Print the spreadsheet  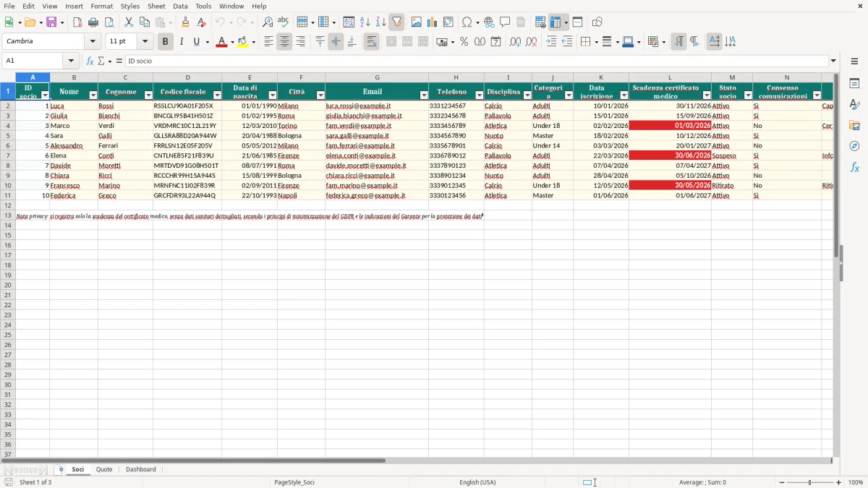pyautogui.click(x=93, y=22)
